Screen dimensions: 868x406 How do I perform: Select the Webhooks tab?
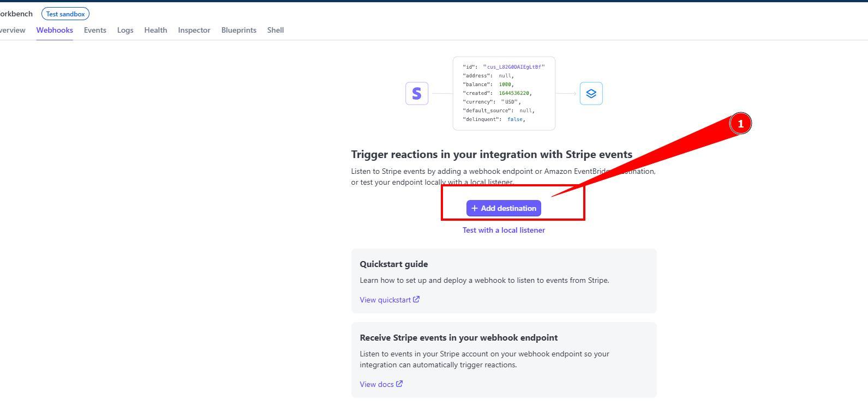(x=55, y=30)
